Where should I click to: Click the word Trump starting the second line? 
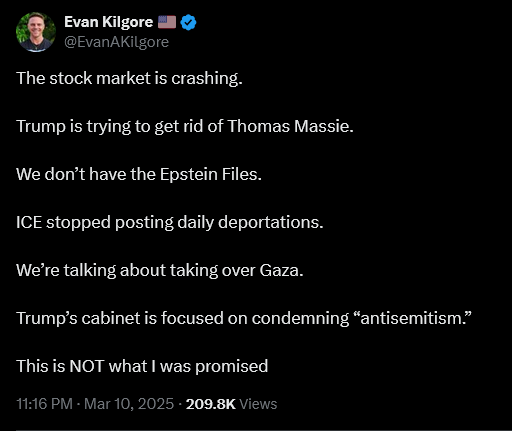click(41, 126)
